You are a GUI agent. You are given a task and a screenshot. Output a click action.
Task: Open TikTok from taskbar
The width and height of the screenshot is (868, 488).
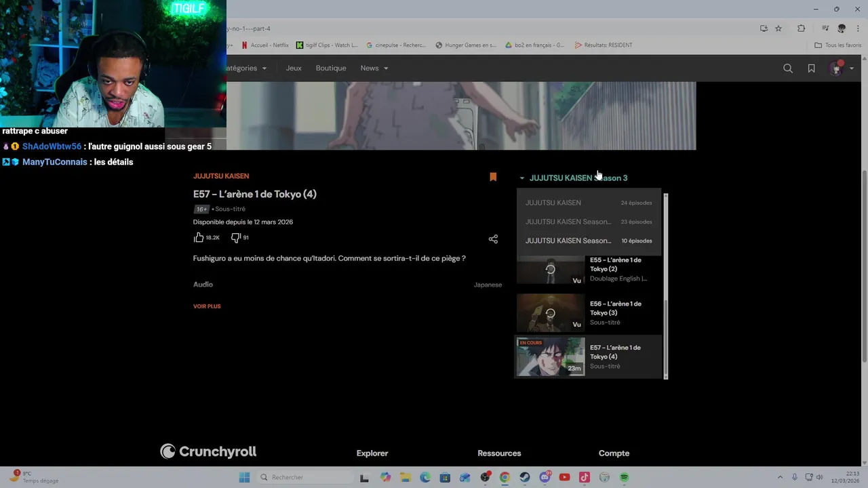click(x=585, y=477)
